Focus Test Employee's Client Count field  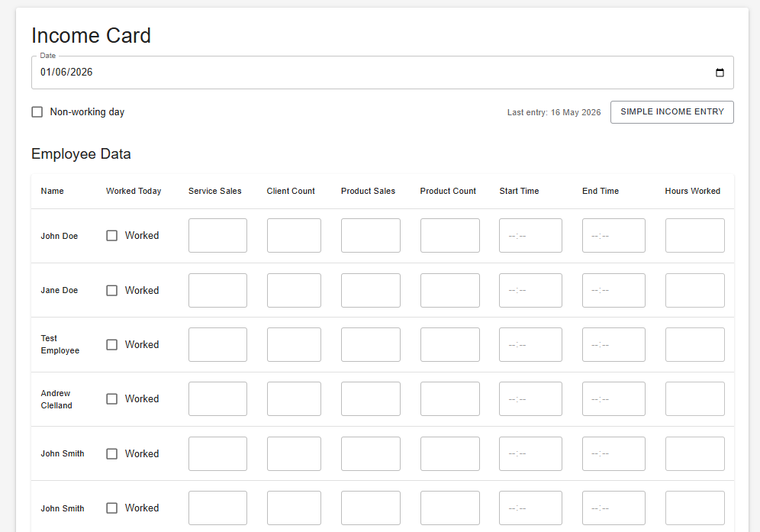(x=294, y=345)
